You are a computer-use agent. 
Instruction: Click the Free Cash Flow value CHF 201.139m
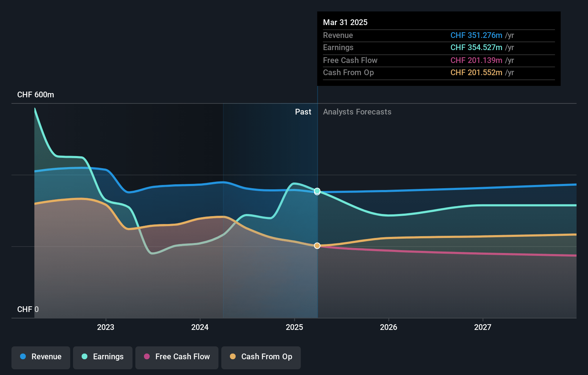click(476, 60)
